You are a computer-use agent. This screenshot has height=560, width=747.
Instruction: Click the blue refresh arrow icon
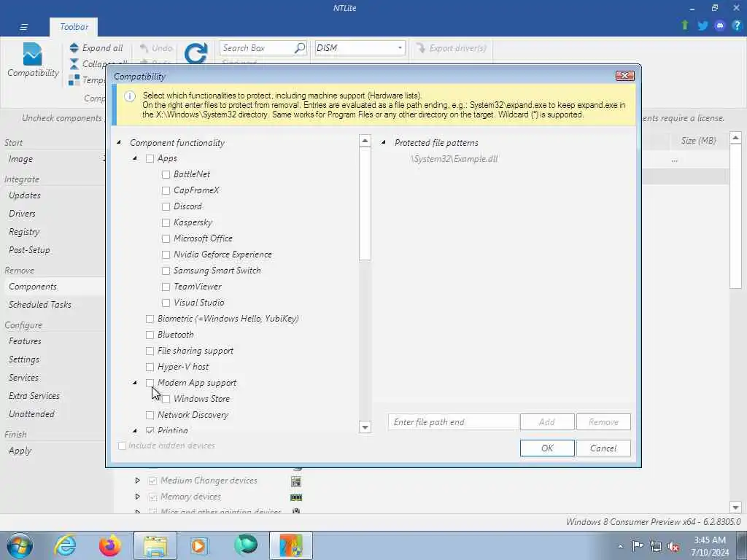pyautogui.click(x=196, y=52)
